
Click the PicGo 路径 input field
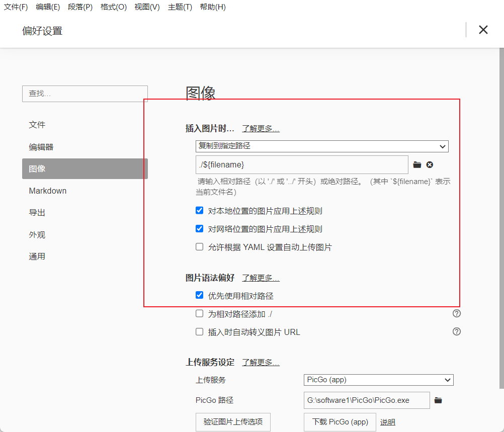point(367,400)
